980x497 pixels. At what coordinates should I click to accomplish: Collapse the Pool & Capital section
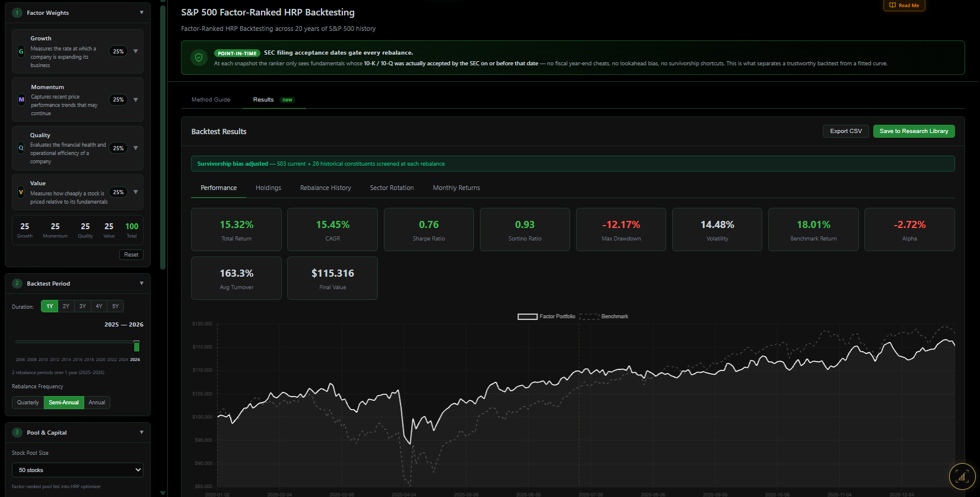click(x=141, y=432)
